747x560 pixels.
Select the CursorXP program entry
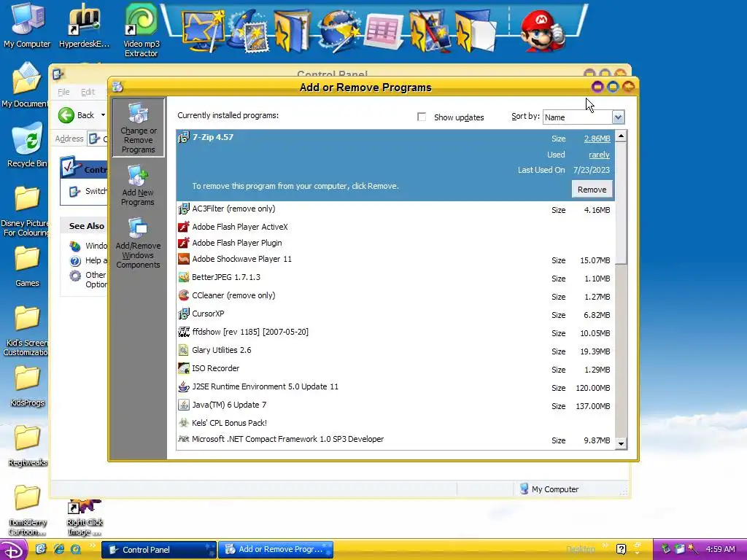395,314
